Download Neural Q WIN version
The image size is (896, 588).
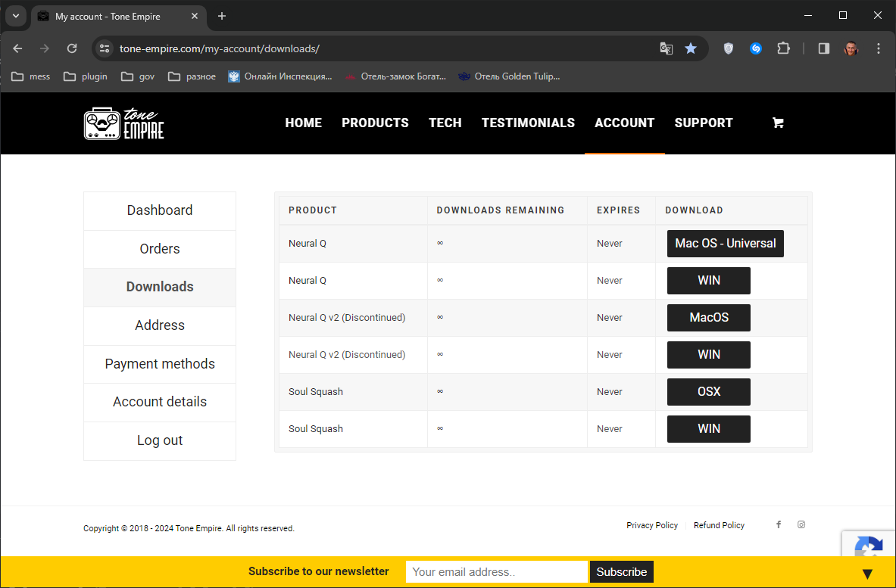click(x=709, y=280)
